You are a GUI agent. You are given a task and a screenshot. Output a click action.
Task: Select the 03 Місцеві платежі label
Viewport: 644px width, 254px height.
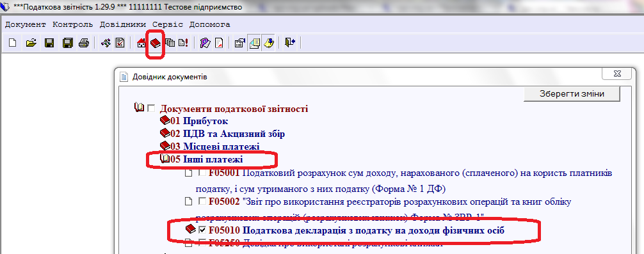tap(215, 147)
